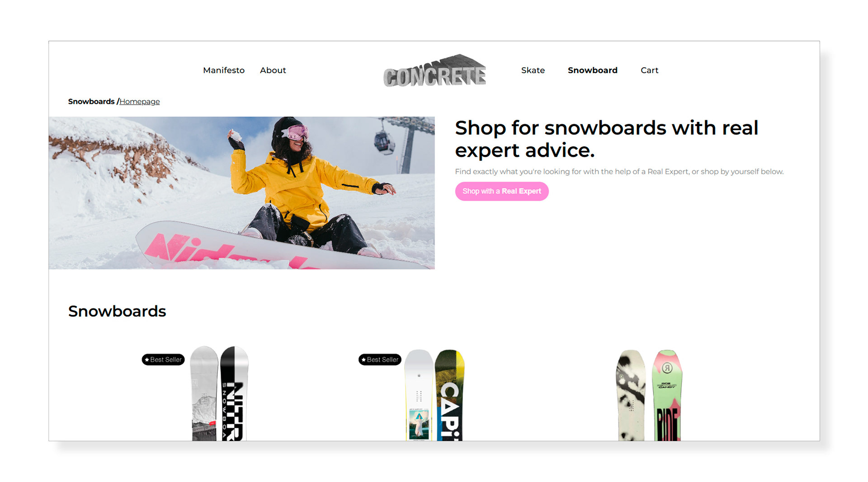Click Shop with a Real Expert button
This screenshot has height=482, width=868.
tap(502, 191)
